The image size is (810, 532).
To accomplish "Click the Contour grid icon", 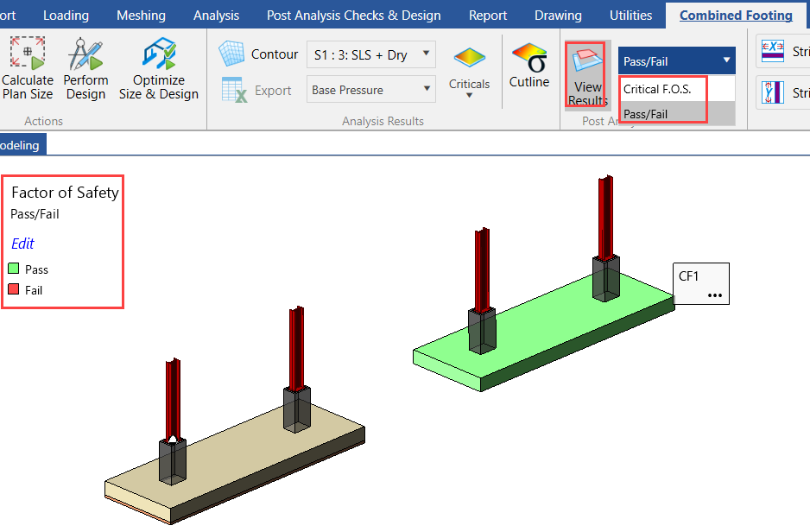I will click(x=231, y=54).
